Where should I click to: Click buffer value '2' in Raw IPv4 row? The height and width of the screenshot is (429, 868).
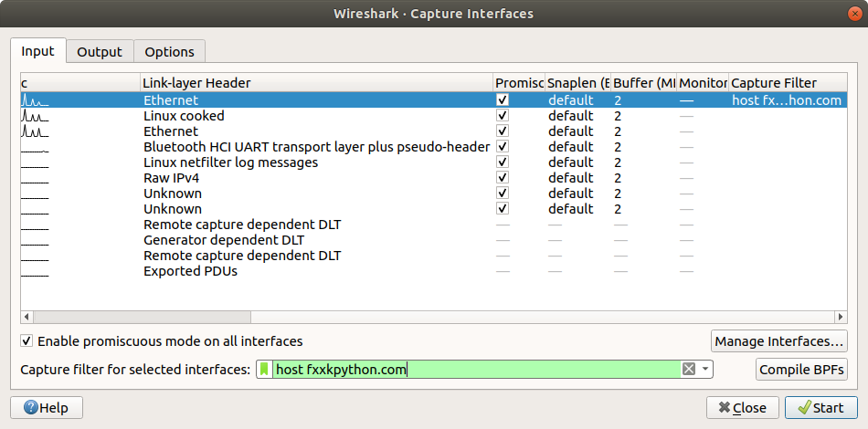tap(618, 177)
